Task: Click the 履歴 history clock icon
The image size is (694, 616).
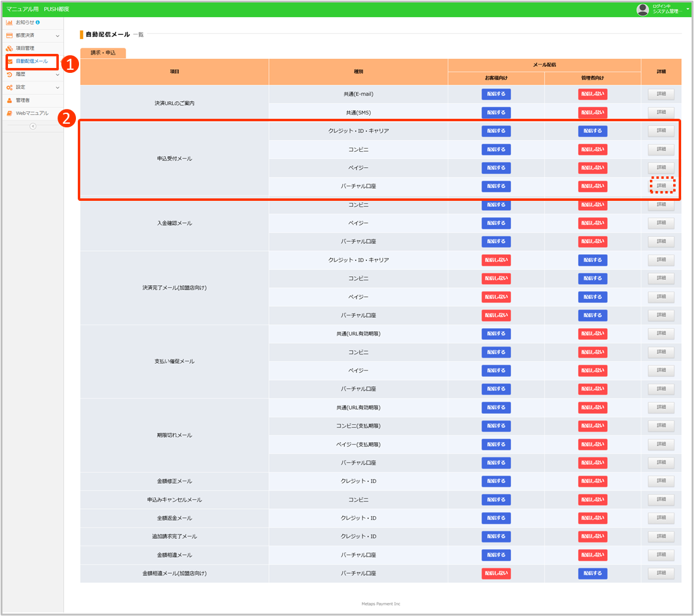Action: (10, 74)
